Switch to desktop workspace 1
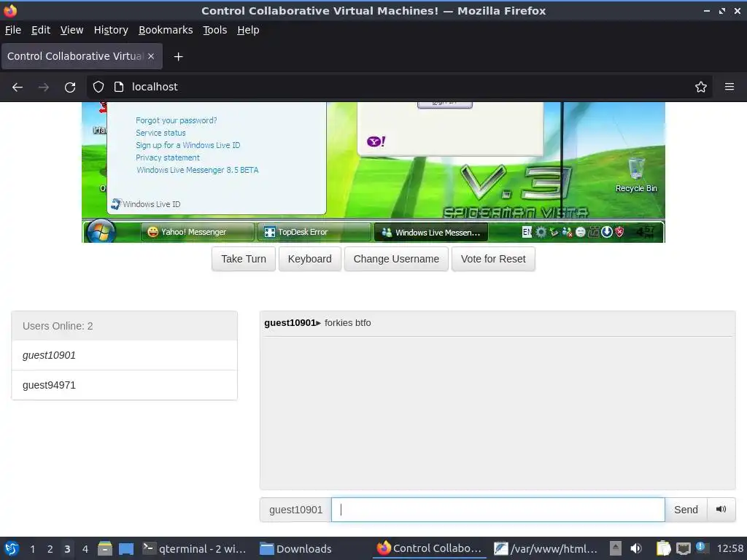This screenshot has height=560, width=747. pos(32,549)
